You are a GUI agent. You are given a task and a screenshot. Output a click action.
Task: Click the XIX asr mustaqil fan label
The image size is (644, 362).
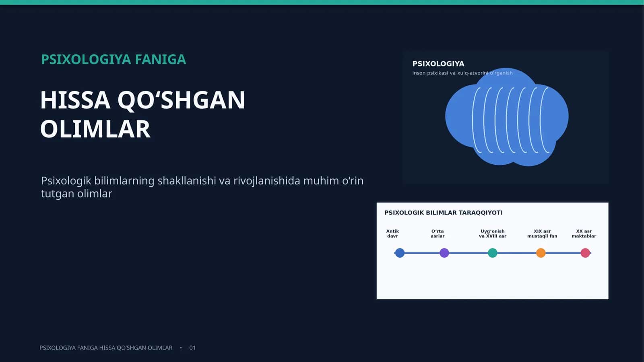click(542, 234)
